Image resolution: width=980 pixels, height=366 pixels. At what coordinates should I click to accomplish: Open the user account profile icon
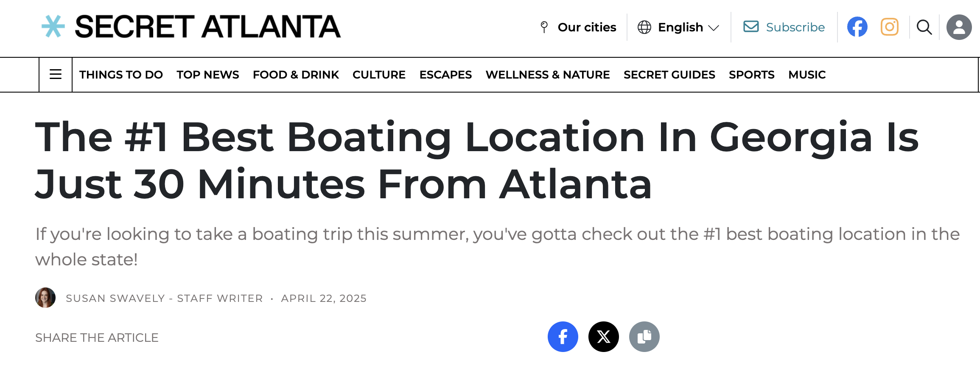(x=959, y=27)
